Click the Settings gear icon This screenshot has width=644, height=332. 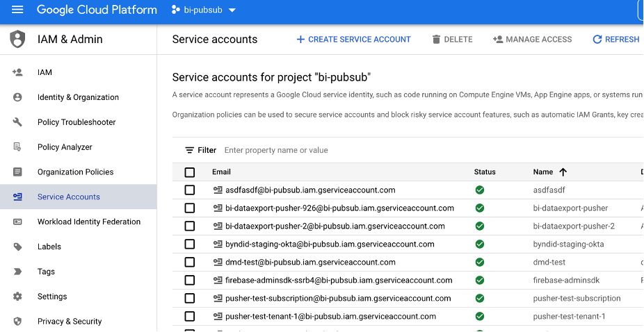point(17,297)
